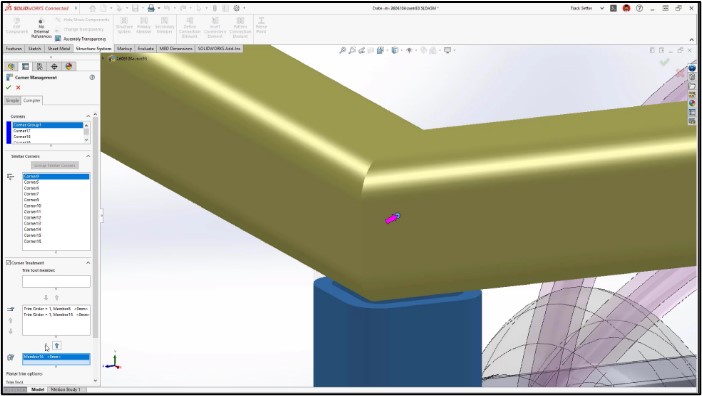Click the Assembly Transparency tool
Viewport: 702px width, 396px height.
[x=81, y=39]
